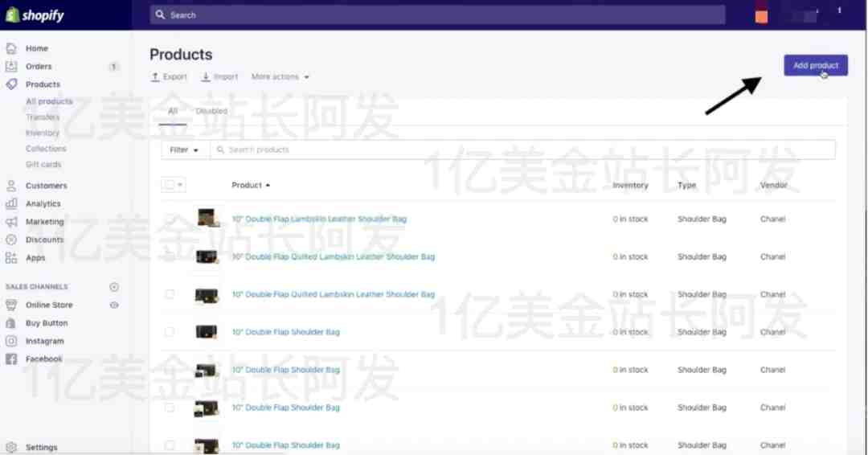The height and width of the screenshot is (455, 868).
Task: Click the Products tag icon
Action: click(x=11, y=84)
